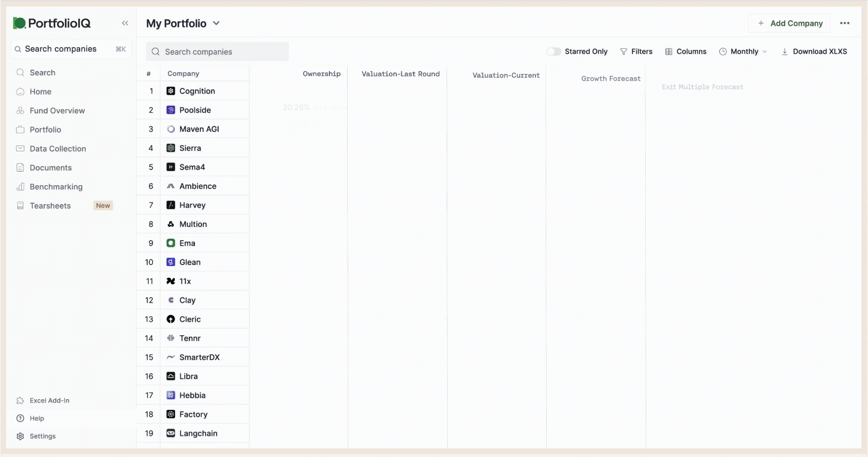The width and height of the screenshot is (868, 457).
Task: Click the Growth Forecast column header
Action: point(611,79)
